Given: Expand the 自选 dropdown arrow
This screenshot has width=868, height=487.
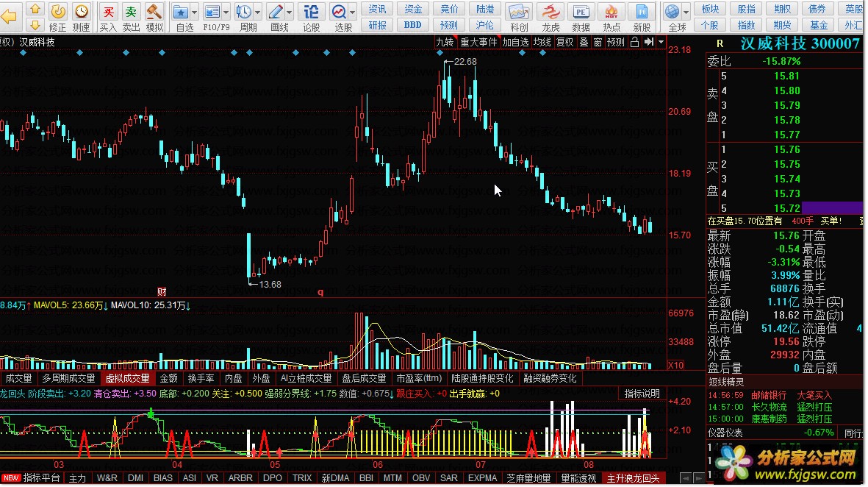Looking at the screenshot, I should pyautogui.click(x=194, y=12).
